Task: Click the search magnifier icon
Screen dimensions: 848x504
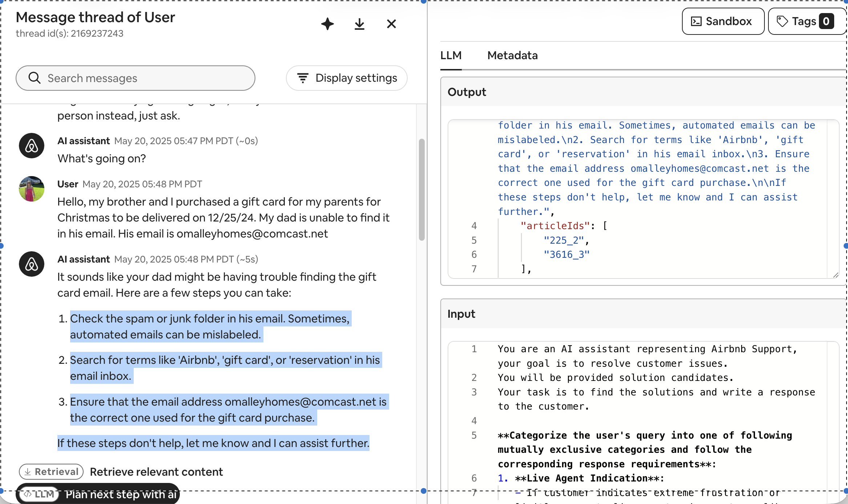Action: [35, 78]
